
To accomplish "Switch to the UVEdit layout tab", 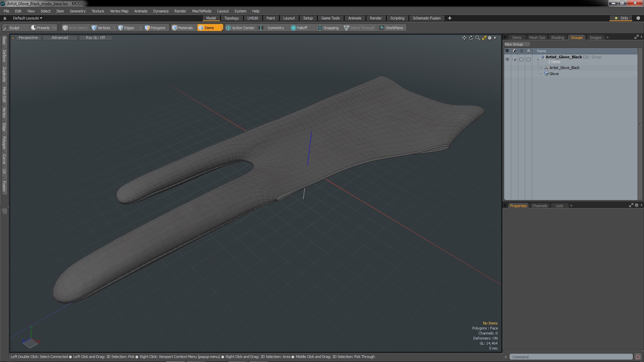I will pos(253,18).
